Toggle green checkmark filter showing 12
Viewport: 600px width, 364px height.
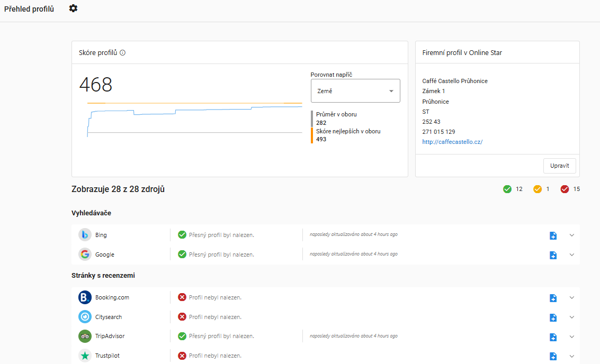point(507,189)
